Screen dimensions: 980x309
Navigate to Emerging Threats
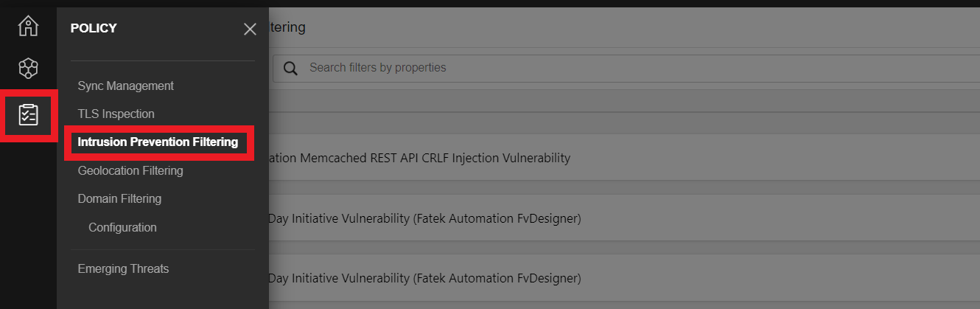(x=123, y=268)
